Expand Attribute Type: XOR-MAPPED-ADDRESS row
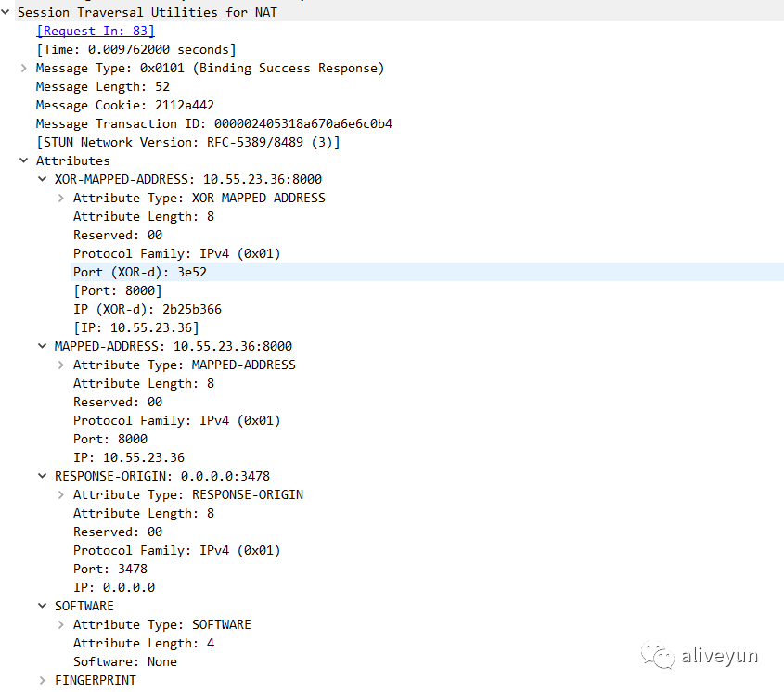 click(61, 198)
